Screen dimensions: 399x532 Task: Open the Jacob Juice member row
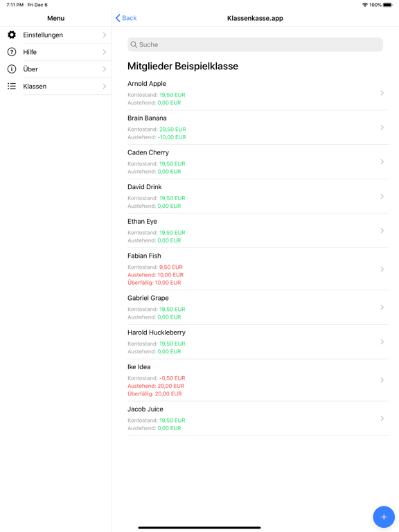pos(258,418)
